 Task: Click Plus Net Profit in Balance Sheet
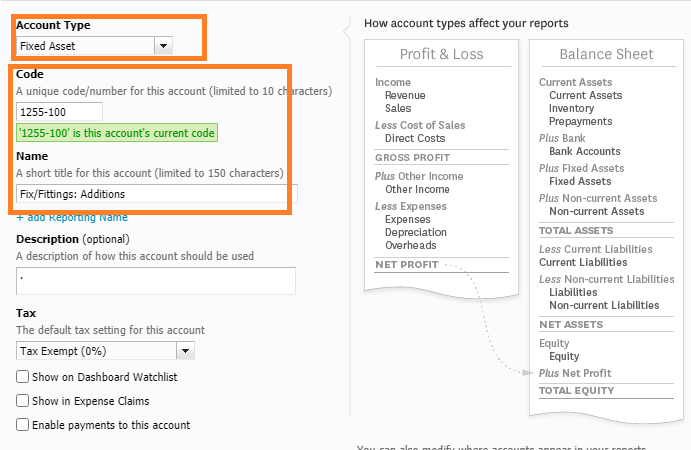click(575, 373)
